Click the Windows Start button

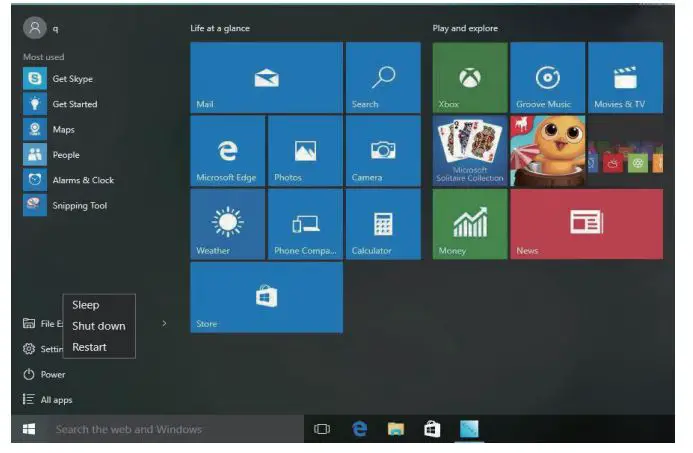tap(29, 429)
